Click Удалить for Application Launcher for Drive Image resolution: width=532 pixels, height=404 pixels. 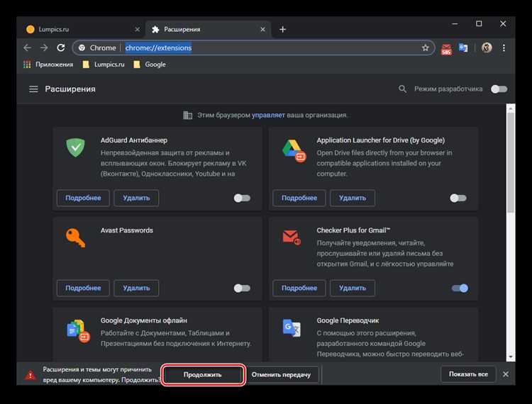pyautogui.click(x=353, y=198)
